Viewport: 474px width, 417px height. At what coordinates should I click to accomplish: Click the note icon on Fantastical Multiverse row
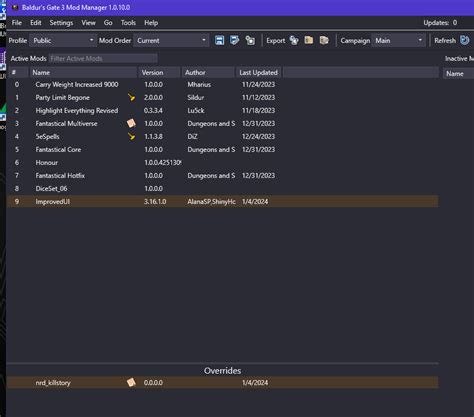point(131,123)
